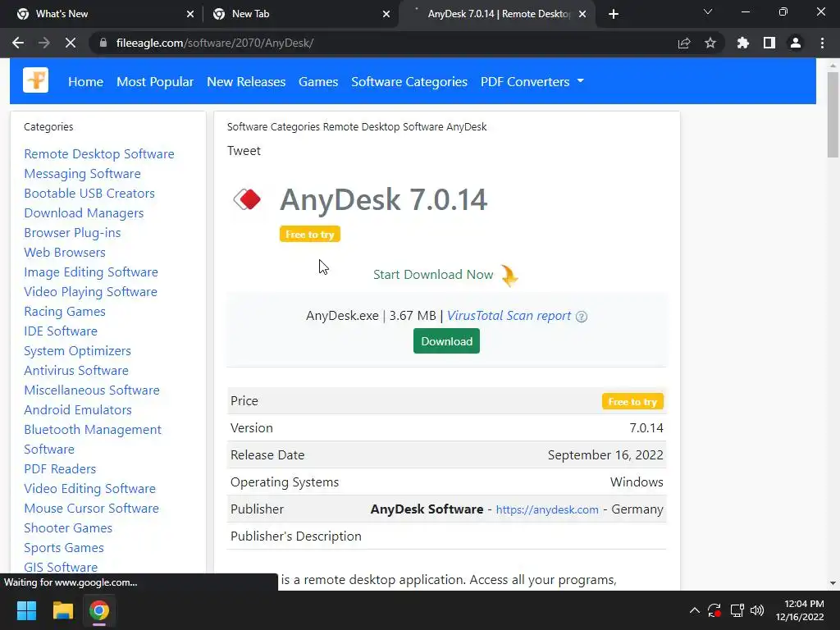Open File Explorer from taskbar
Image resolution: width=840 pixels, height=630 pixels.
point(62,610)
